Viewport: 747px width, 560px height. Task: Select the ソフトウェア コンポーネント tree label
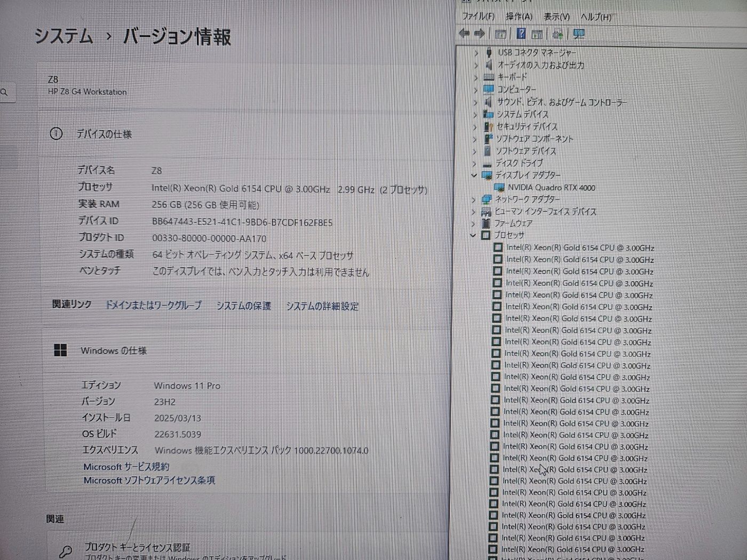[535, 139]
